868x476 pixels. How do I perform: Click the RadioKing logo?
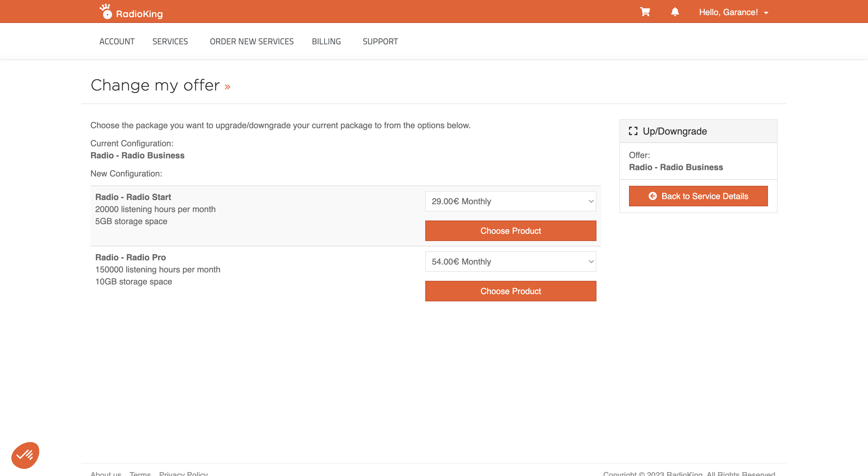pyautogui.click(x=131, y=12)
